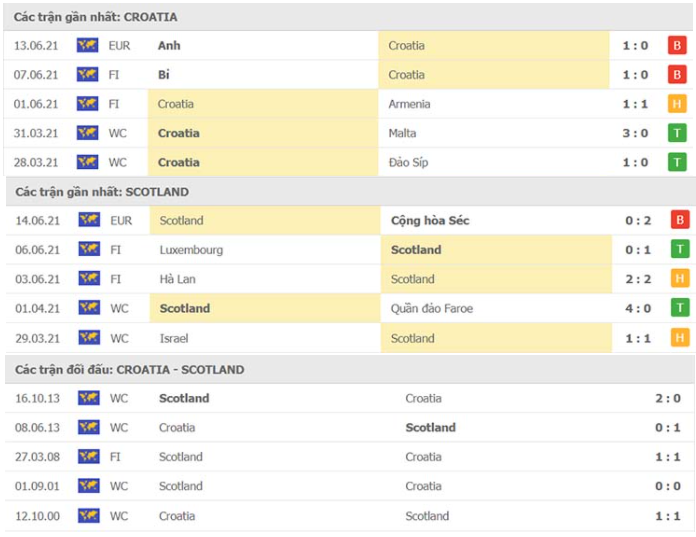Click the flag icon for 07.06.21 Bỉ match

point(88,74)
